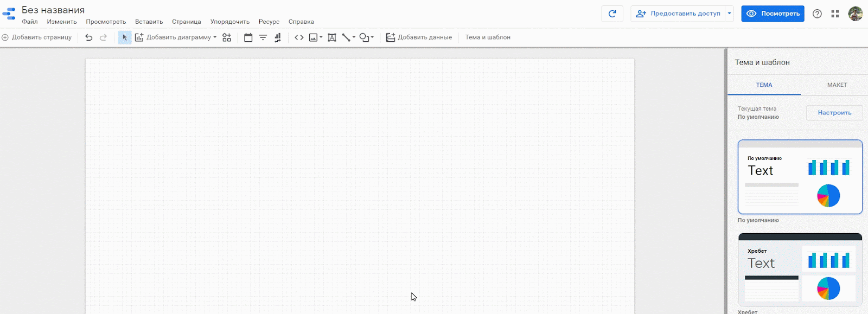Select the selection mode cursor tool

(x=125, y=37)
